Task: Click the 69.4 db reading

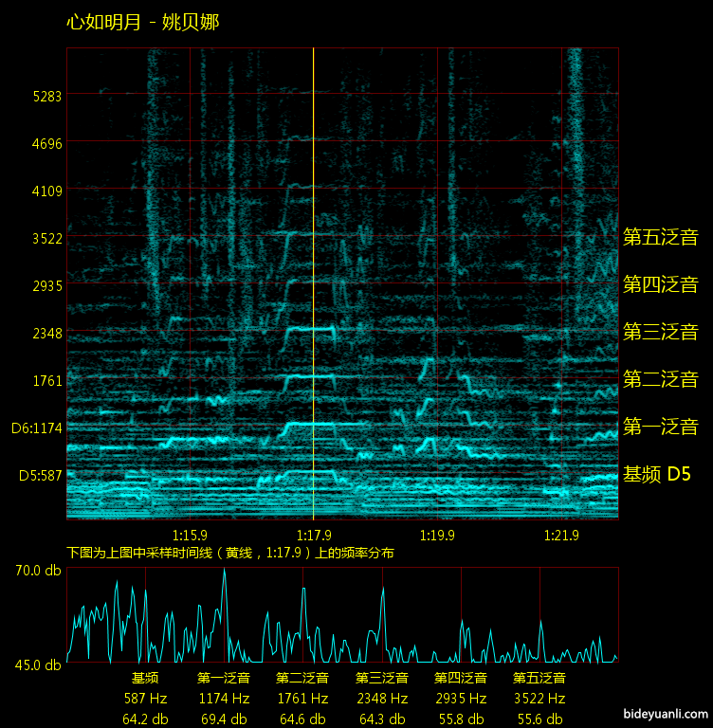Action: tap(224, 719)
